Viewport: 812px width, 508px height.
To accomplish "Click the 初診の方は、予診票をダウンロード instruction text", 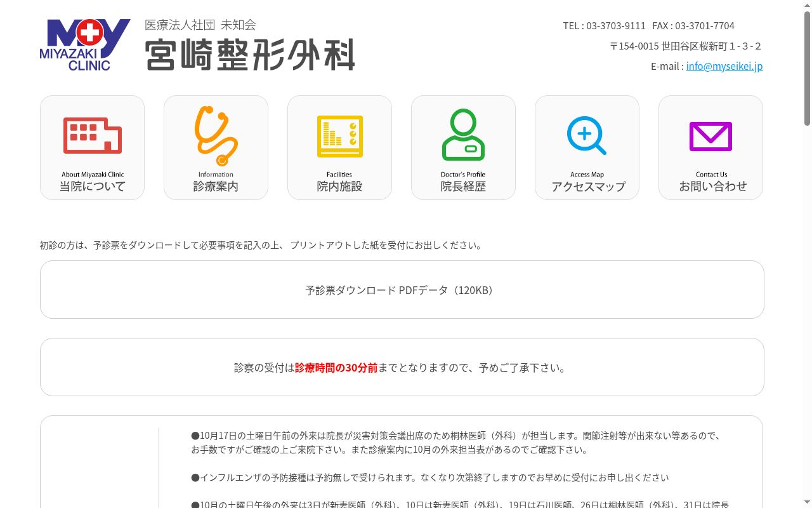I will pos(261,245).
